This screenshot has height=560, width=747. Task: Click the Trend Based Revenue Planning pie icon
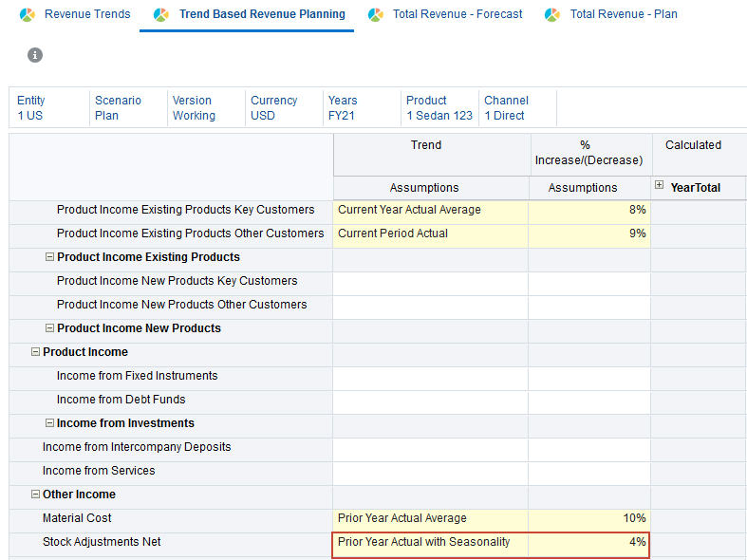pyautogui.click(x=161, y=15)
